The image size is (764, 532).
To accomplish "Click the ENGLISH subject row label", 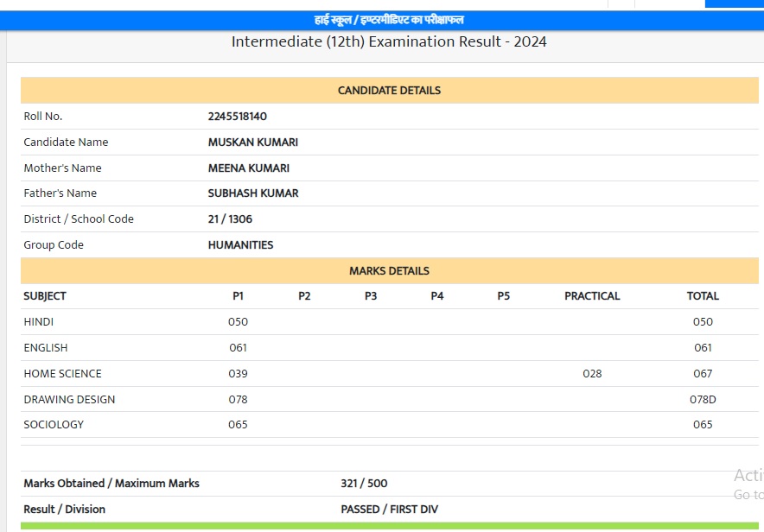I will point(45,348).
